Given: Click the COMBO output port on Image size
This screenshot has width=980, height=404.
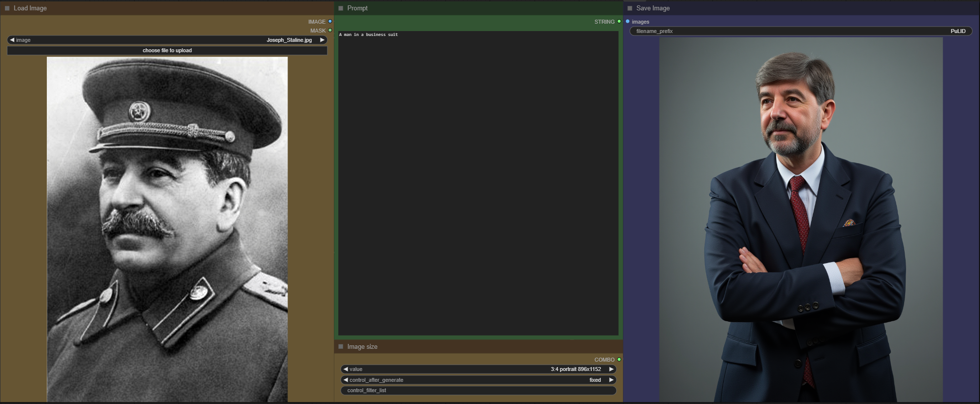Looking at the screenshot, I should (x=619, y=360).
